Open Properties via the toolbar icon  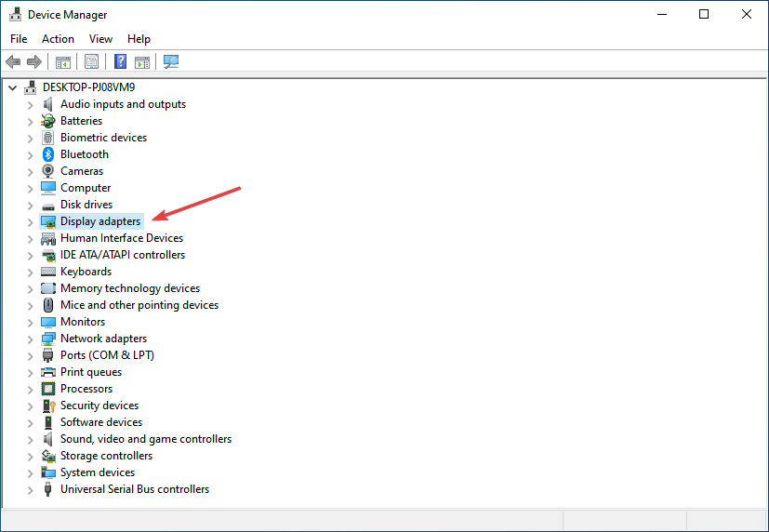coord(92,61)
